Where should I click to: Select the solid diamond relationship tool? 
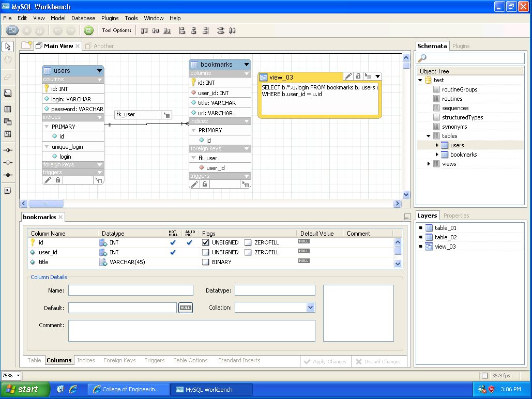8,175
